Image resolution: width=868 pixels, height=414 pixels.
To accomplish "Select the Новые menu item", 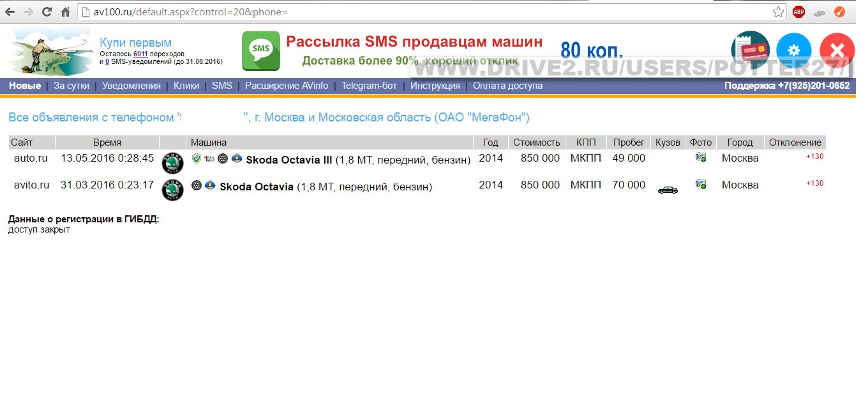I will [x=25, y=86].
